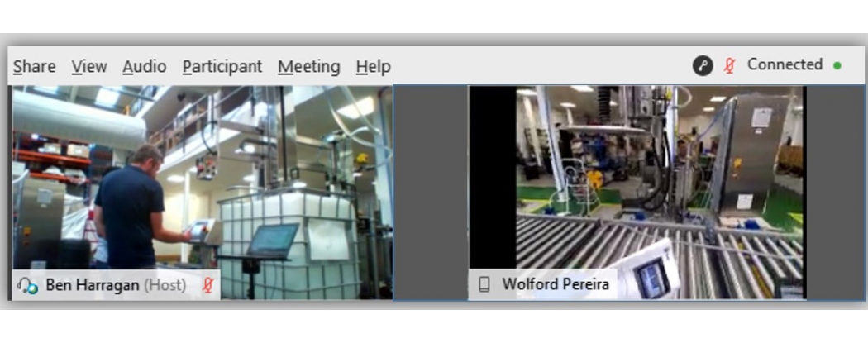Viewport: 868px width, 343px height.
Task: Open the Share menu
Action: pos(34,67)
